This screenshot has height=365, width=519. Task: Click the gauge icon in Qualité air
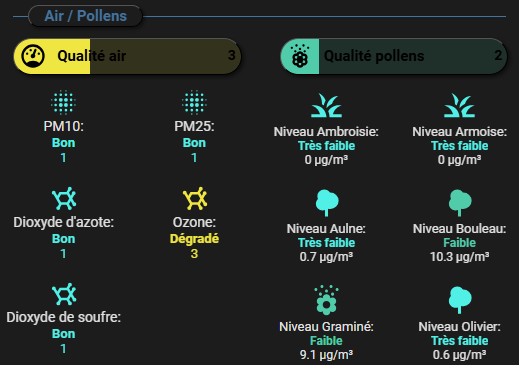coord(33,56)
